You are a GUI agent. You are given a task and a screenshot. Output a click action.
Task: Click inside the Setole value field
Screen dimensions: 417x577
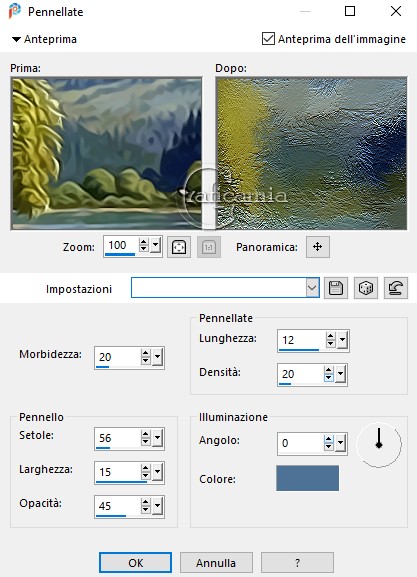117,438
